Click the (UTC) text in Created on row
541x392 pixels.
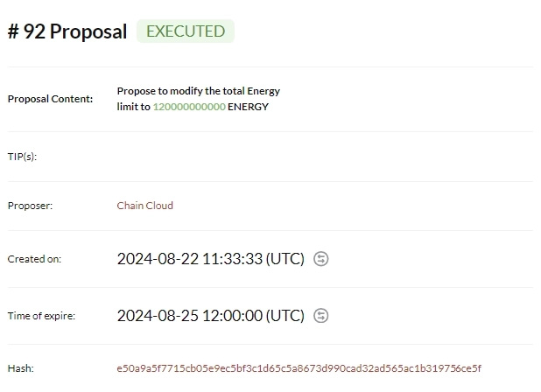coord(285,259)
